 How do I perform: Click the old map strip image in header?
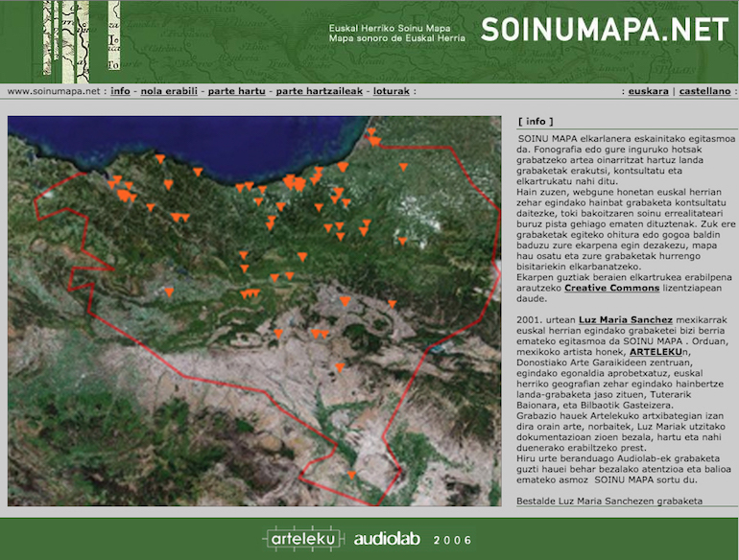pyautogui.click(x=81, y=37)
